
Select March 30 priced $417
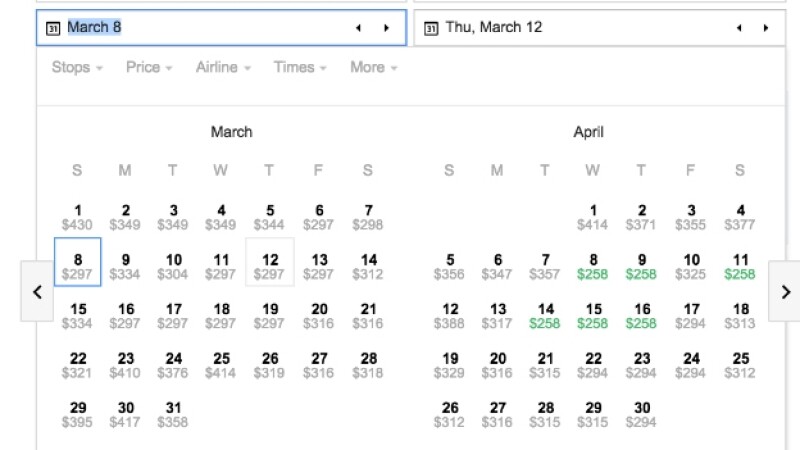126,415
